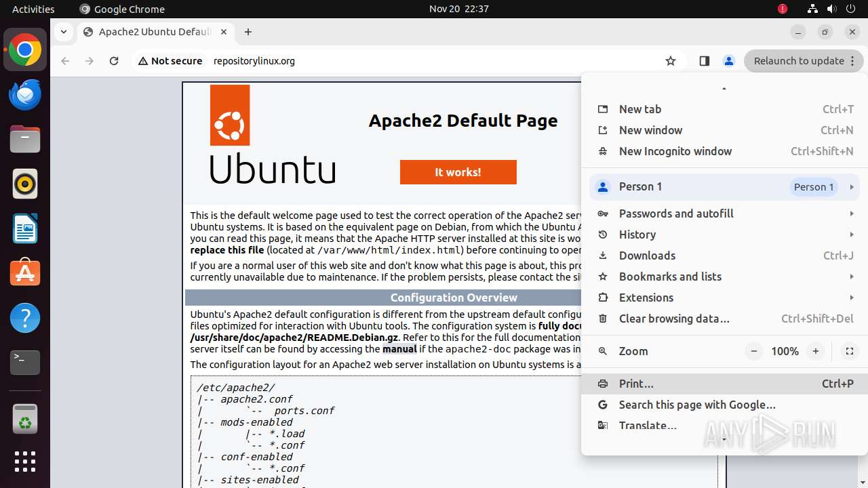Expand the Extensions submenu
Image resolution: width=868 pixels, height=488 pixels.
click(x=725, y=298)
